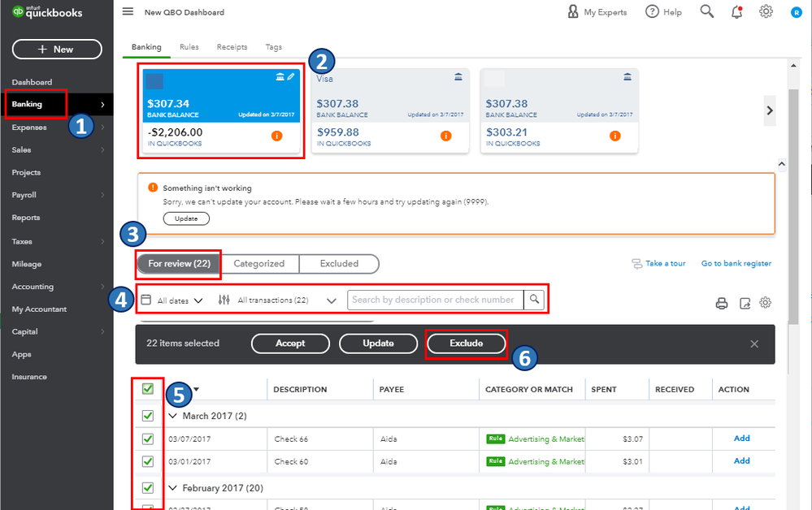This screenshot has height=510, width=812.
Task: Click the info icon beside -$2,206.00
Action: 277,136
